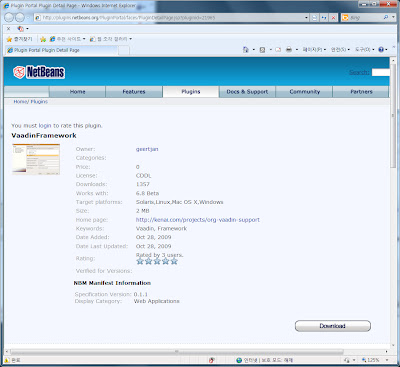Click the NBM Manifest Information heading
Image resolution: width=400 pixels, height=367 pixels.
click(x=112, y=283)
